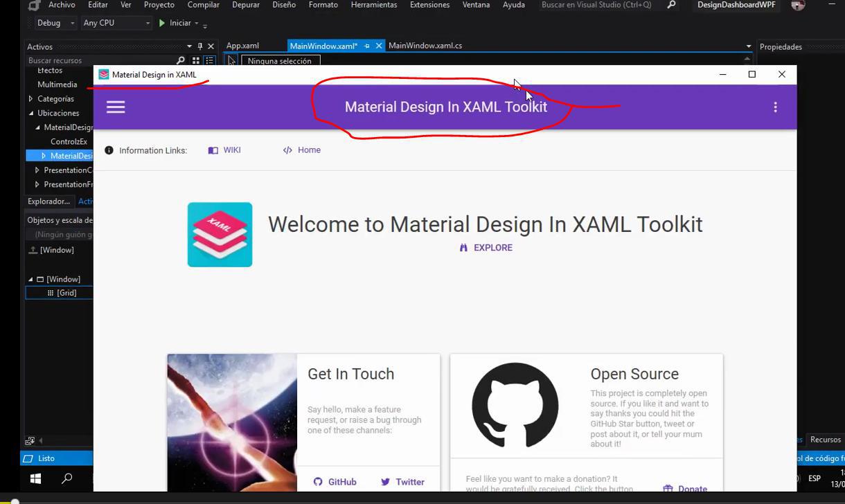Focus the Buscar recursos search field
The image size is (845, 504).
click(100, 60)
